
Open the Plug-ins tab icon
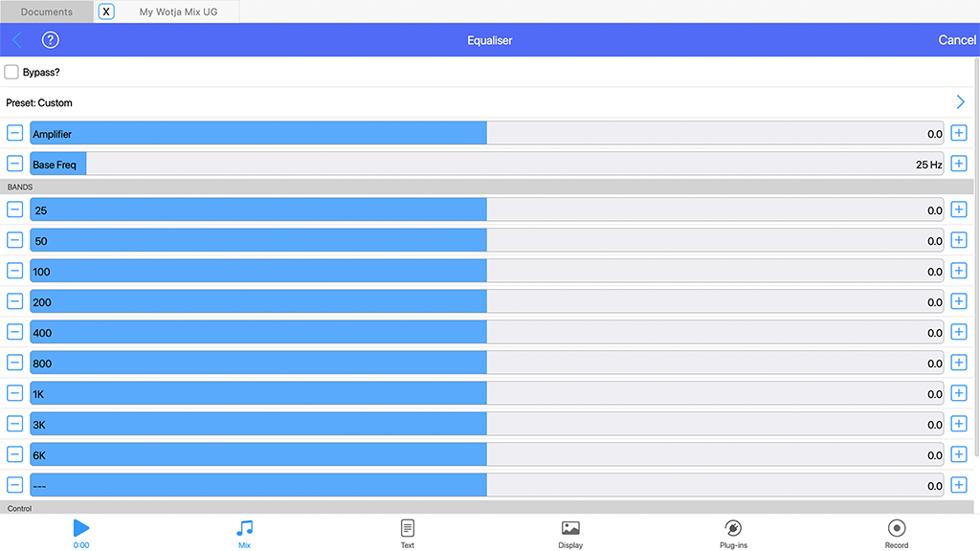click(733, 528)
